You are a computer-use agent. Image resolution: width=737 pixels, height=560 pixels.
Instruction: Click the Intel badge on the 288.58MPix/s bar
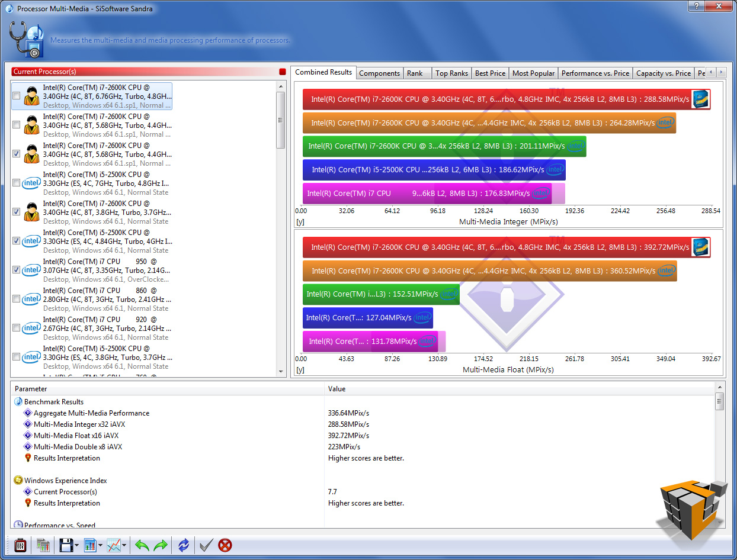(700, 99)
